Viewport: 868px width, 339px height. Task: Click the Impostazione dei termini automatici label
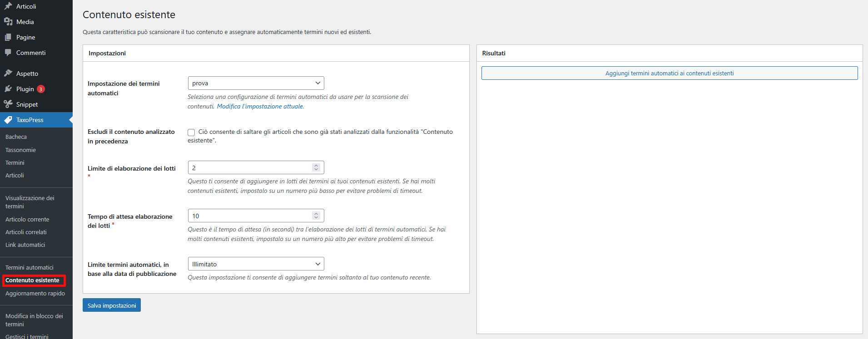(124, 88)
